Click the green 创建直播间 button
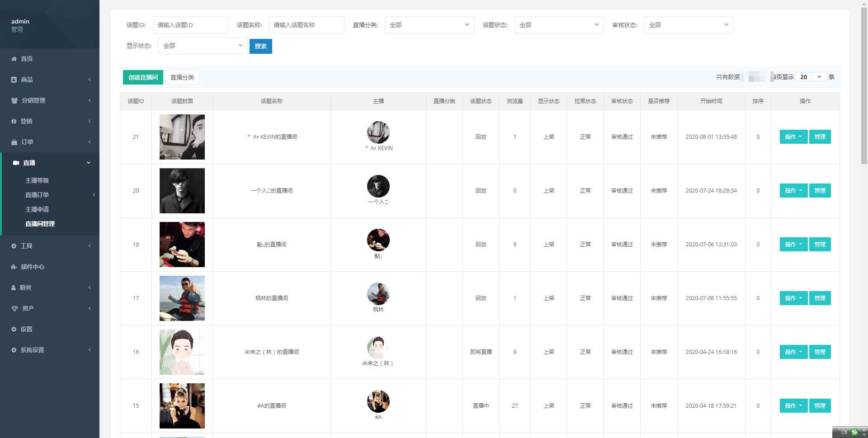Image resolution: width=868 pixels, height=438 pixels. (143, 77)
